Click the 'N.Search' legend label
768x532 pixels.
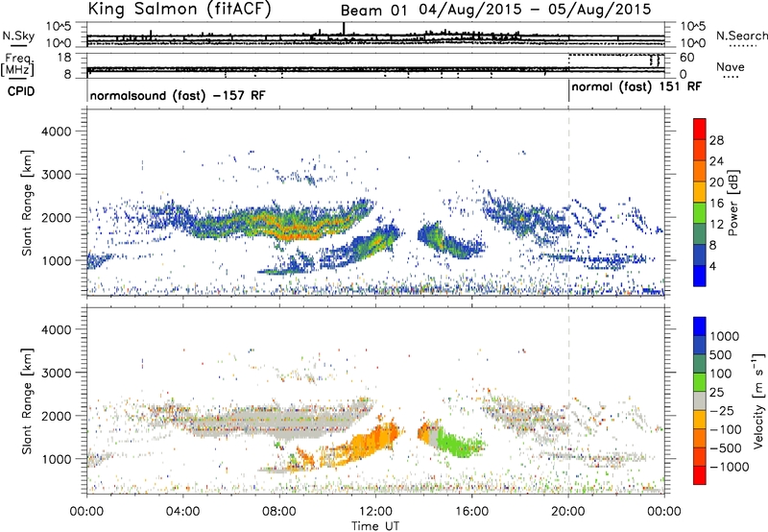[741, 36]
